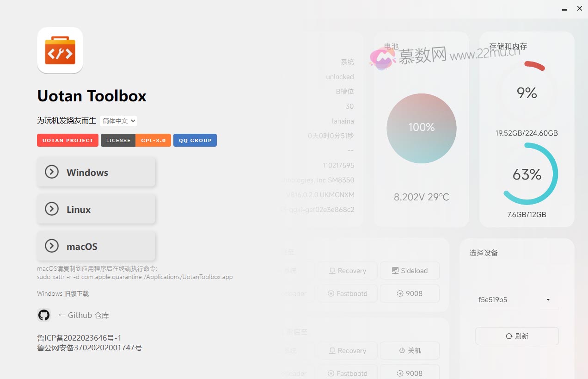Click the UOTAN PROJECT badge
Screen dimensions: 588x379
67,140
